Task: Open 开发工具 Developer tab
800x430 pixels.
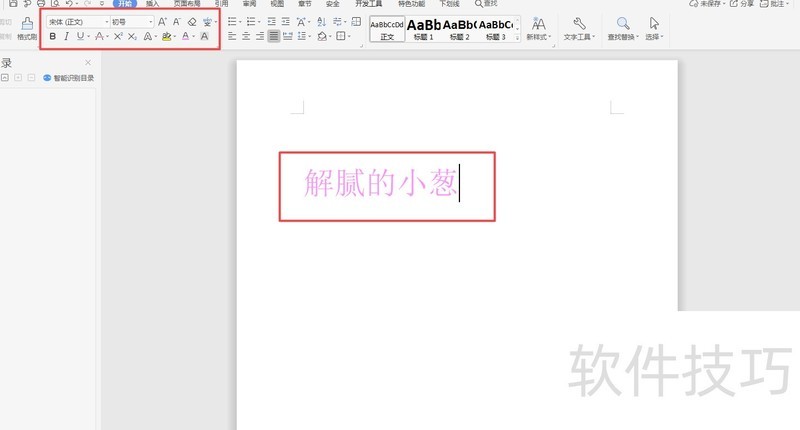Action: pos(369,4)
